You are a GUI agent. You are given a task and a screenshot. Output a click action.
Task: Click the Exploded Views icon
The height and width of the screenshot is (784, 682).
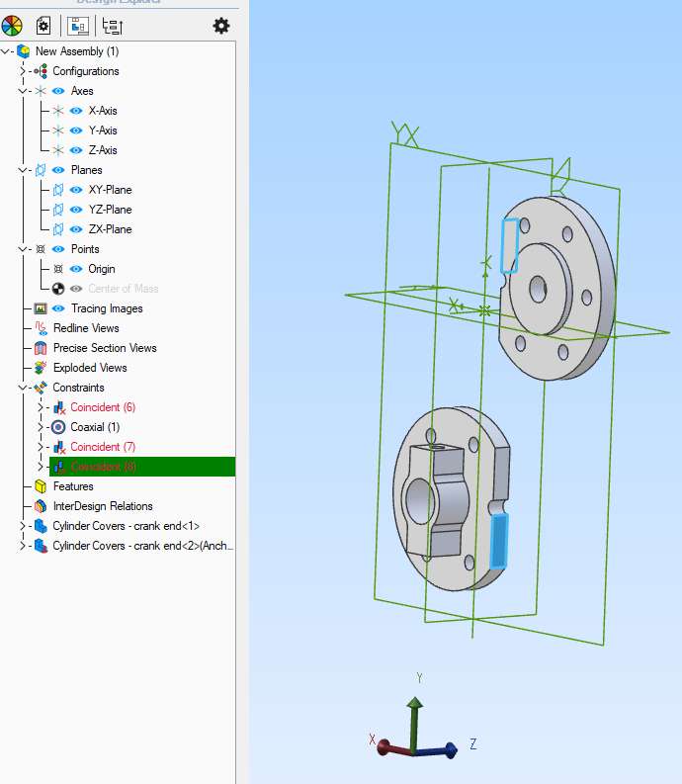coord(41,368)
